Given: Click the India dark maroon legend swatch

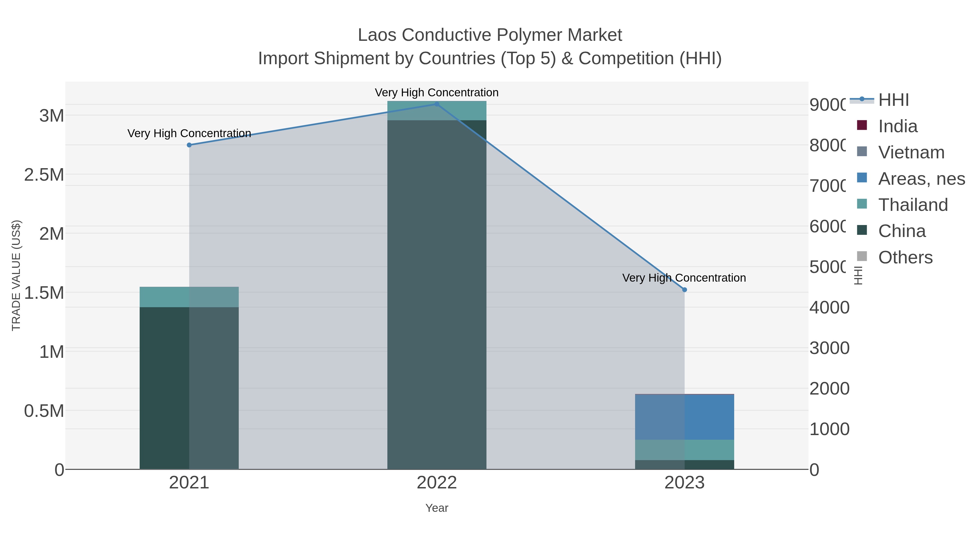Looking at the screenshot, I should click(x=862, y=125).
